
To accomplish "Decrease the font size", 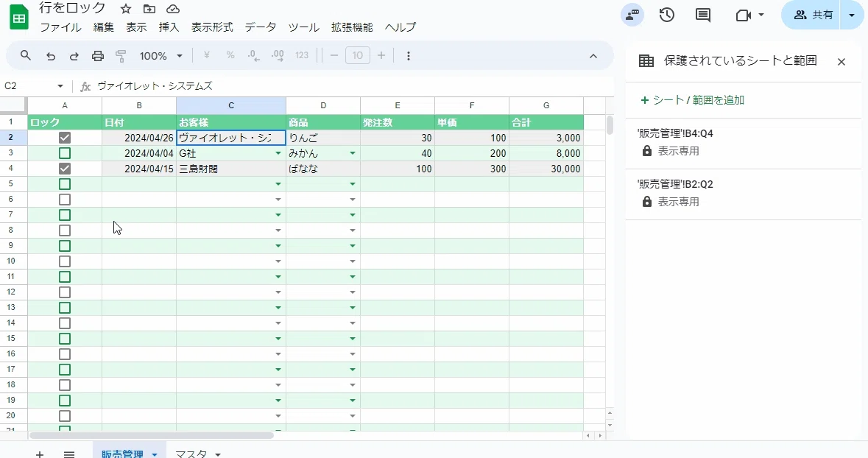I will point(334,55).
